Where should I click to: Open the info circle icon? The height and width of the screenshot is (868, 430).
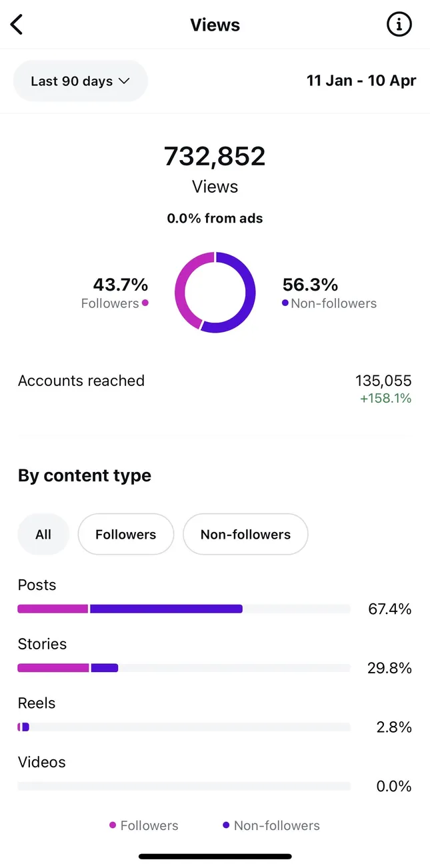point(399,25)
